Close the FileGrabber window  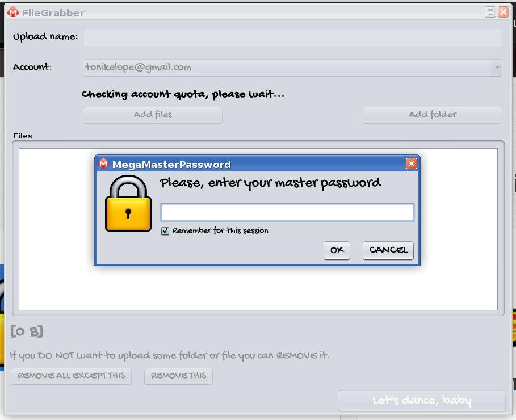tap(504, 12)
